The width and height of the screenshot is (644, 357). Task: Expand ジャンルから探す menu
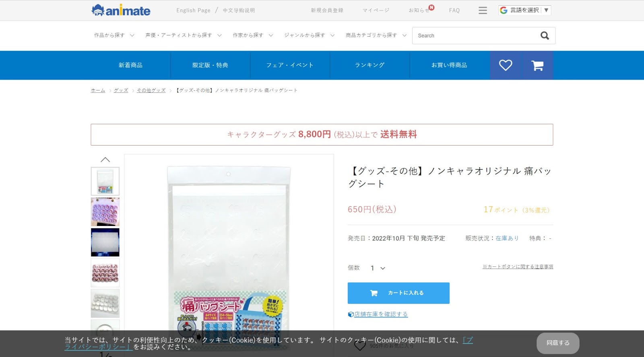click(x=310, y=35)
